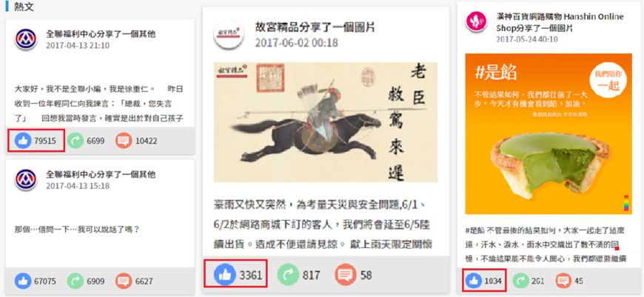Click the comment icon showing 58
The width and height of the screenshot is (644, 297).
coord(346,274)
